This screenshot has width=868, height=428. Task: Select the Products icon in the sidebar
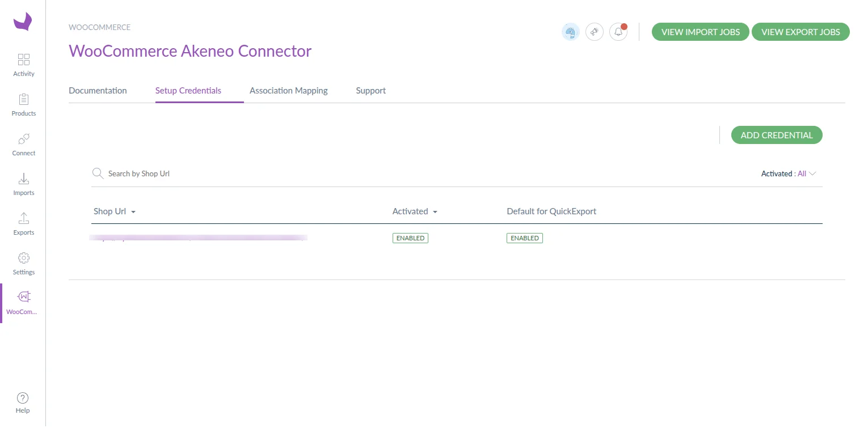(x=23, y=104)
